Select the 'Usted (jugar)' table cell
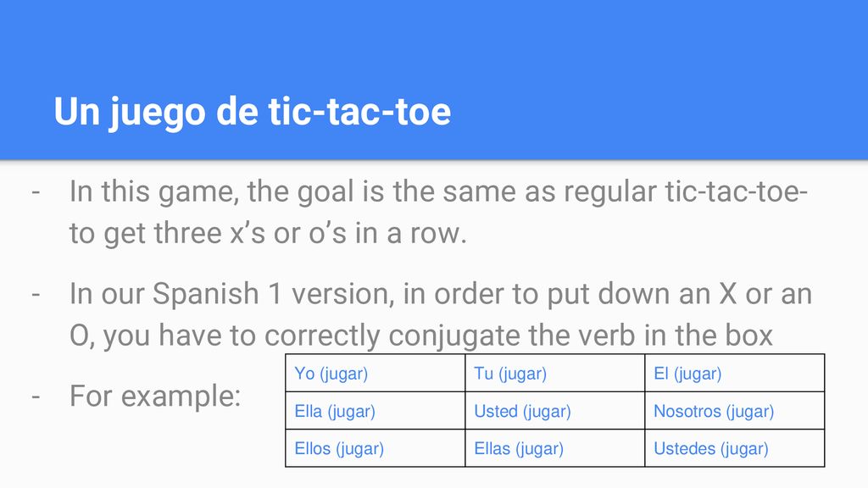This screenshot has height=488, width=868. tap(554, 411)
